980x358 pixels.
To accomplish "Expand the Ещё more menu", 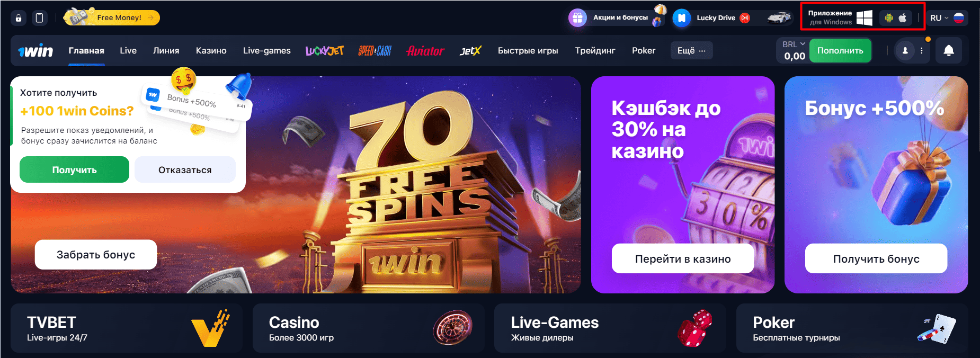I will click(x=691, y=51).
